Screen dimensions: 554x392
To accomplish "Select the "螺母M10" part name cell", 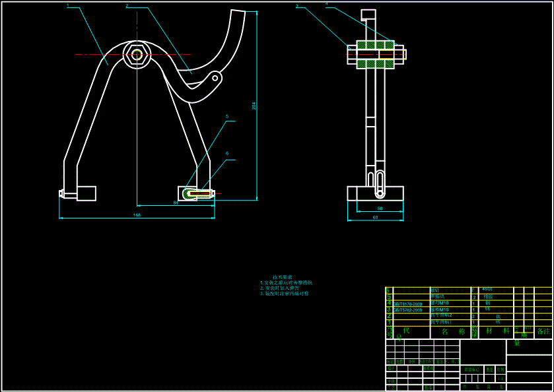I will (440, 303).
